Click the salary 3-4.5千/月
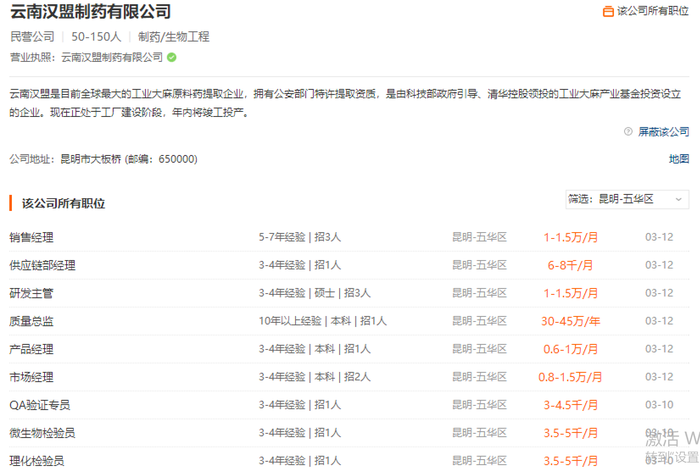Viewport: 700px width, 474px height. pyautogui.click(x=571, y=405)
